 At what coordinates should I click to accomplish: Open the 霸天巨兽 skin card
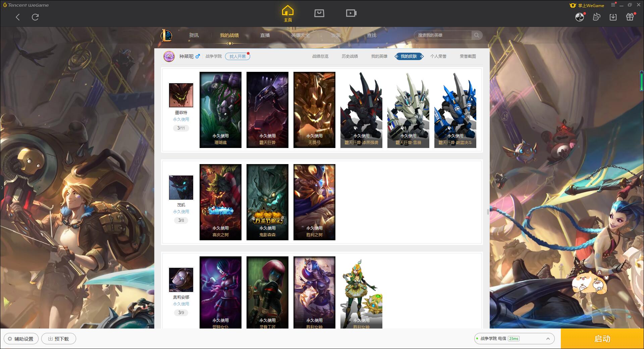267,110
